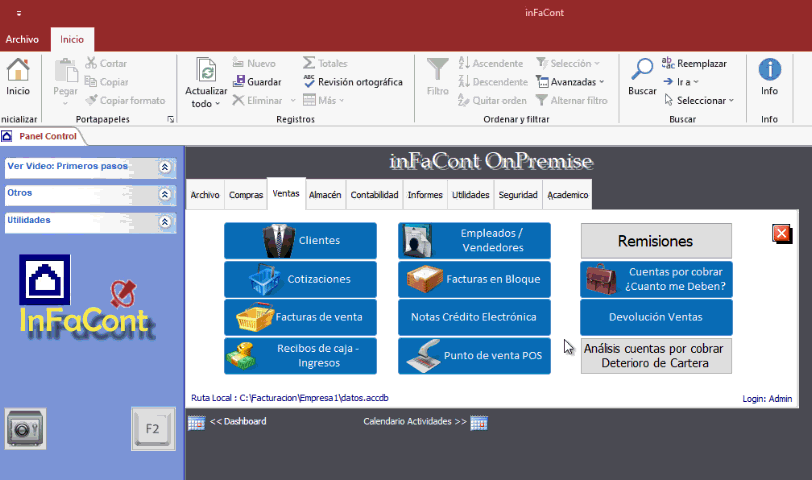The image size is (812, 480).
Task: Click Quitar orden button
Action: tap(492, 100)
